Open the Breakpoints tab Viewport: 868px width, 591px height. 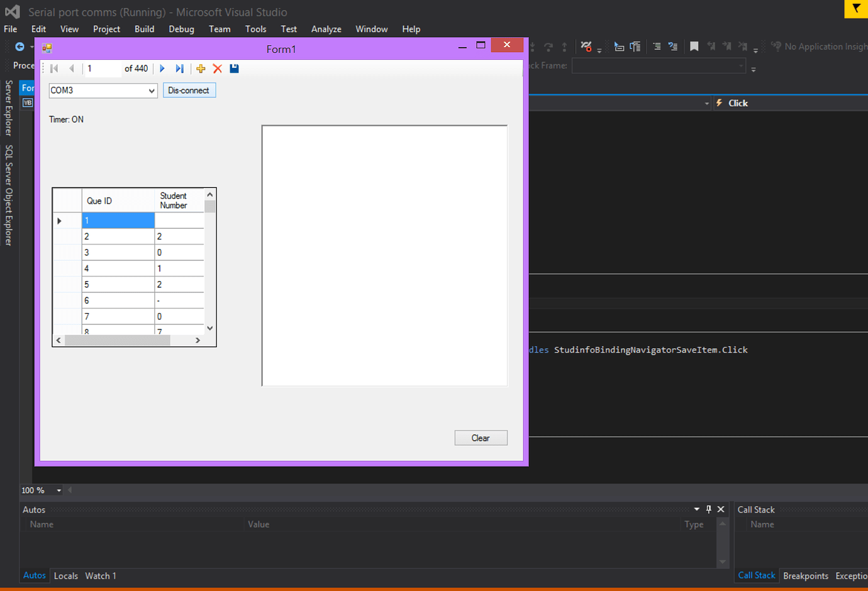805,576
